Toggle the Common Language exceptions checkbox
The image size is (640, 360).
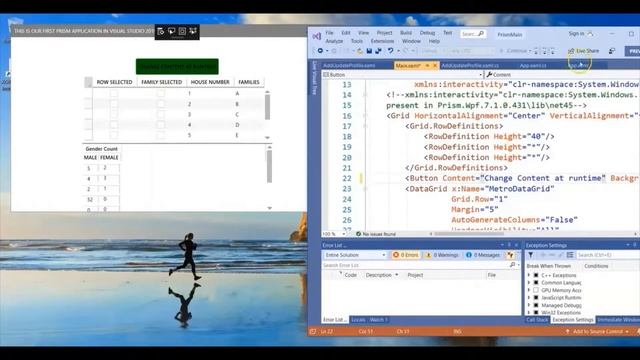(536, 283)
